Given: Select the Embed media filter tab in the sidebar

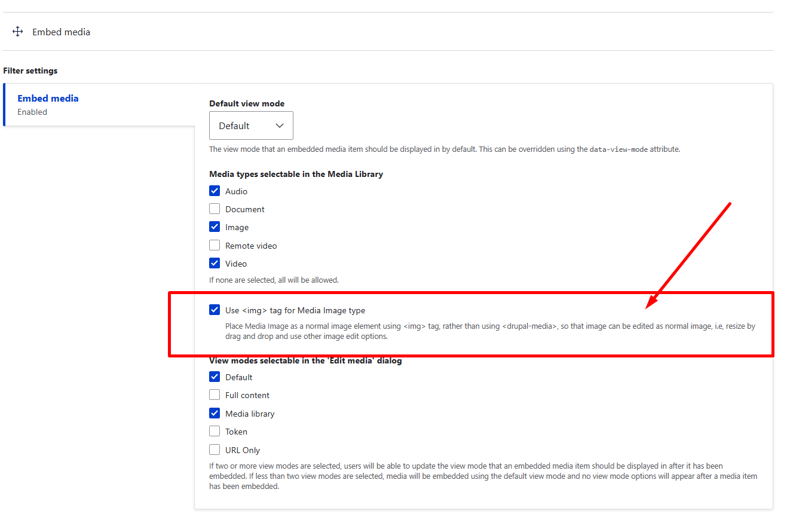Looking at the screenshot, I should coord(48,98).
